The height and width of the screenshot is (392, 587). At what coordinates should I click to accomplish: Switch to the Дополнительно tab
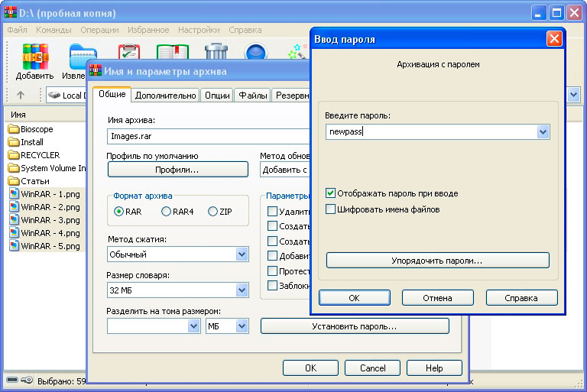click(165, 96)
